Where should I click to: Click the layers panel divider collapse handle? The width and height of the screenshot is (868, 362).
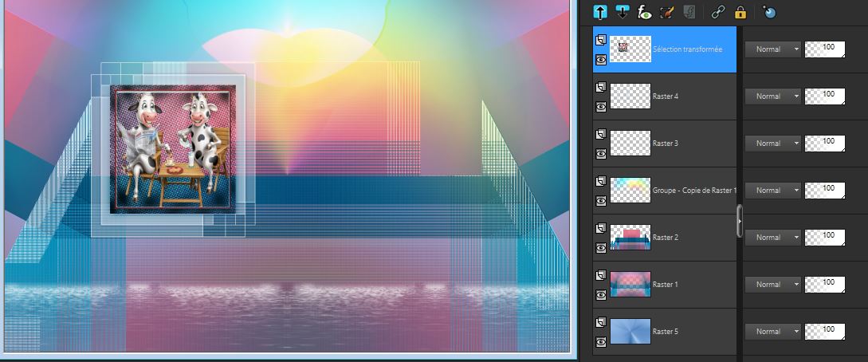(740, 221)
